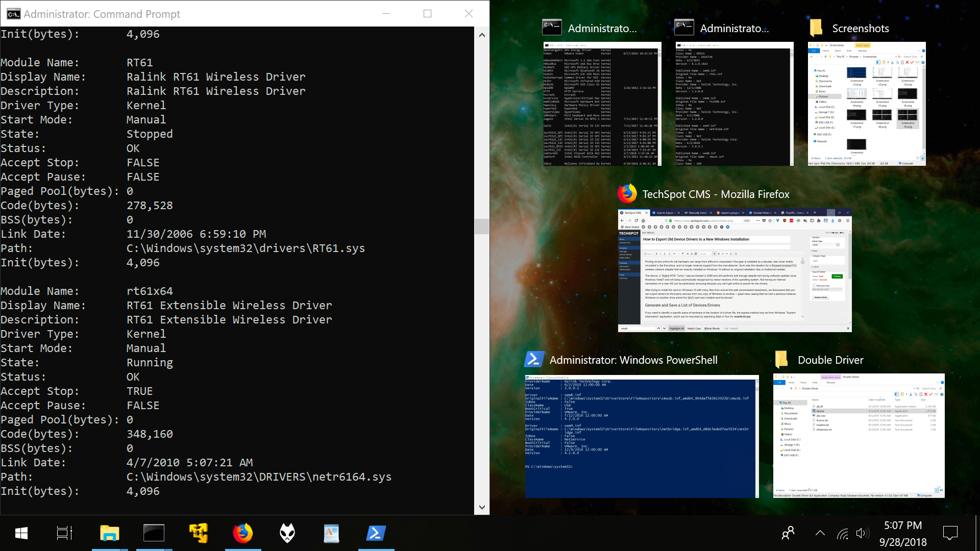Open File Explorer from the taskbar
Screen dimensions: 980x551
coord(109,533)
